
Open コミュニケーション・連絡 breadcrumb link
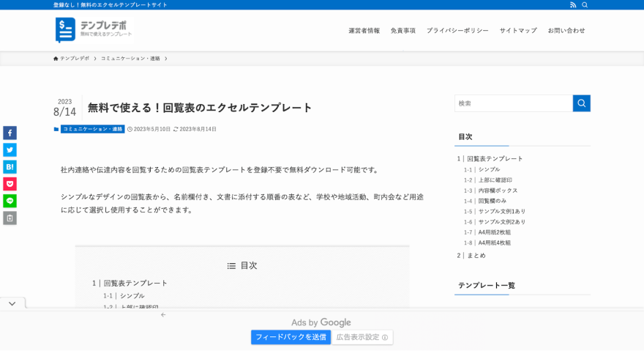[130, 59]
